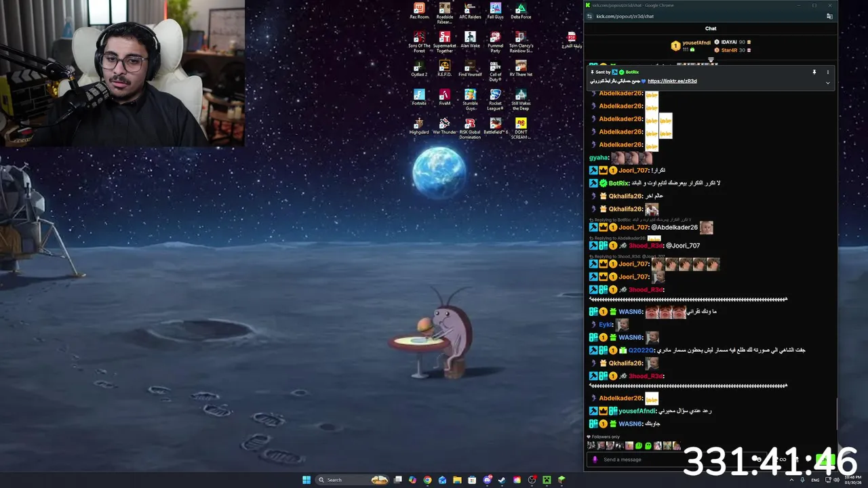The image size is (868, 488).
Task: Launch ARC Raiders from the desktop
Action: pyautogui.click(x=470, y=11)
